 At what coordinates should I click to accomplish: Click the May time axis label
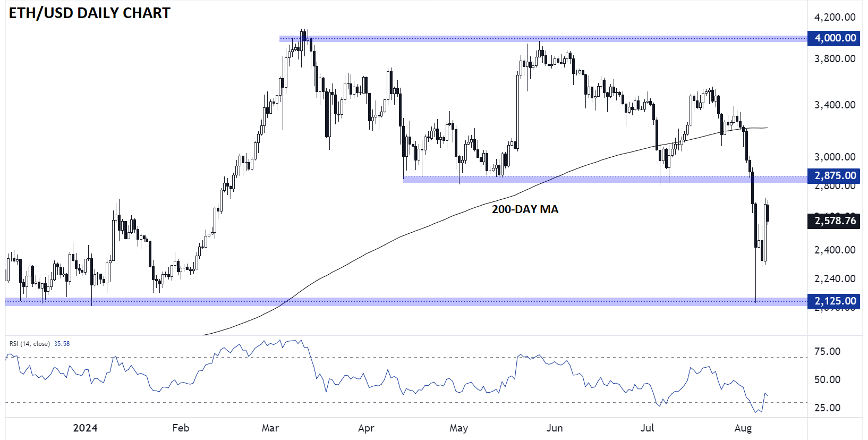[x=458, y=428]
